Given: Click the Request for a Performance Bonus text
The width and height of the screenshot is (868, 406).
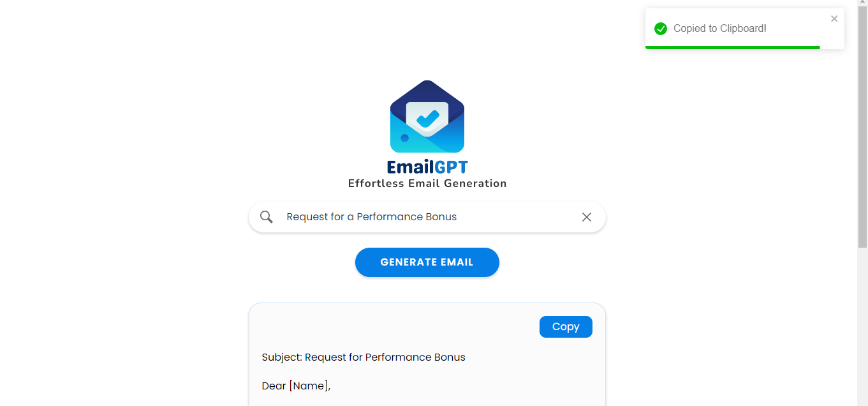Looking at the screenshot, I should pos(371,217).
